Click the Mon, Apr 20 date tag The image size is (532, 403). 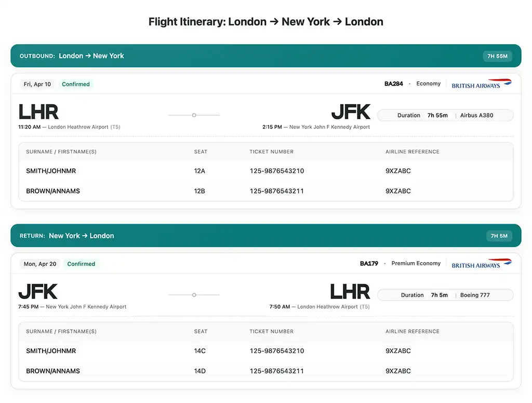tap(40, 264)
